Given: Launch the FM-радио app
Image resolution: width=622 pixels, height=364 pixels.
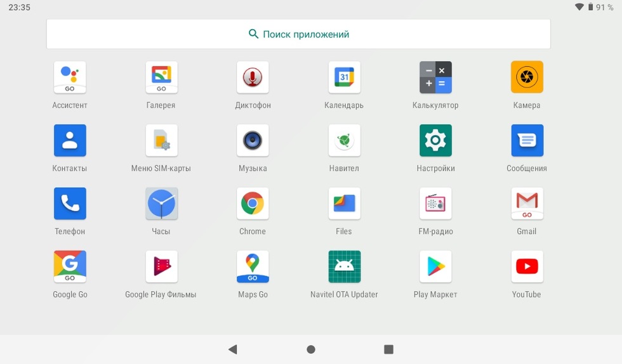Looking at the screenshot, I should [435, 204].
